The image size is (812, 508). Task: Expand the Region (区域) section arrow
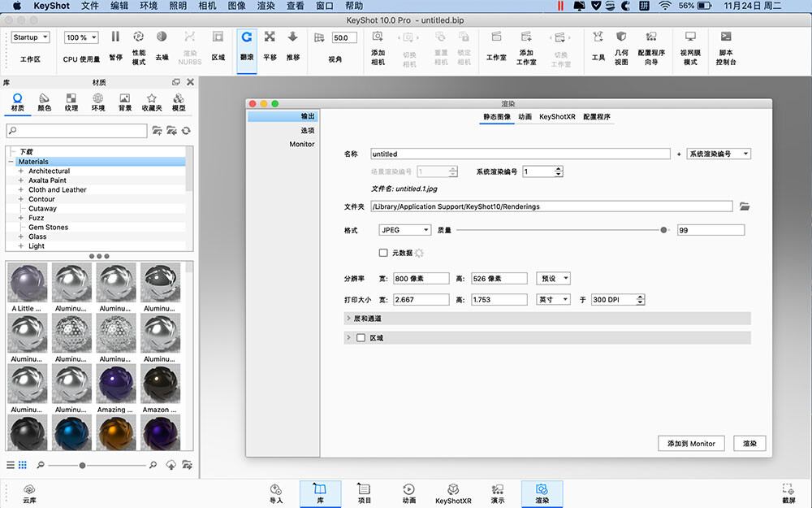point(348,337)
